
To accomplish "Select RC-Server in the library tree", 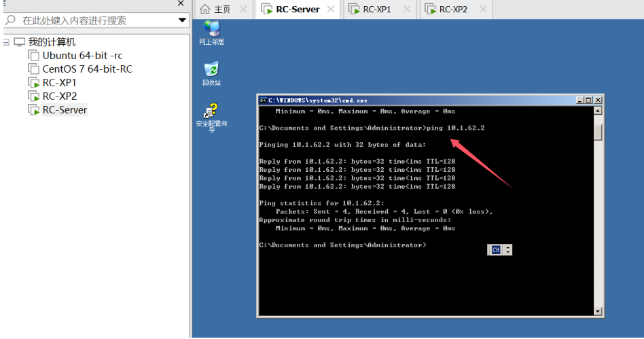I will coord(65,109).
